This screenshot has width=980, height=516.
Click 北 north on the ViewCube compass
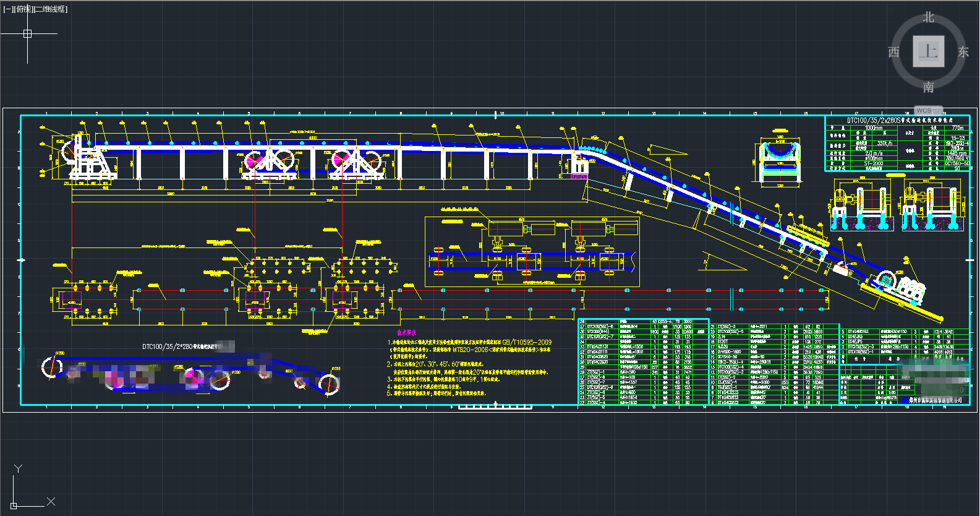(x=928, y=17)
